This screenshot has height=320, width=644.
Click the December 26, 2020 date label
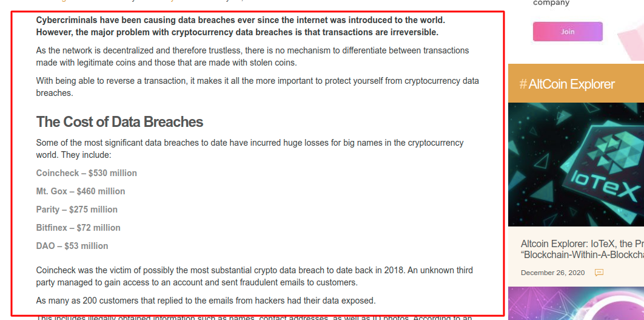point(552,273)
